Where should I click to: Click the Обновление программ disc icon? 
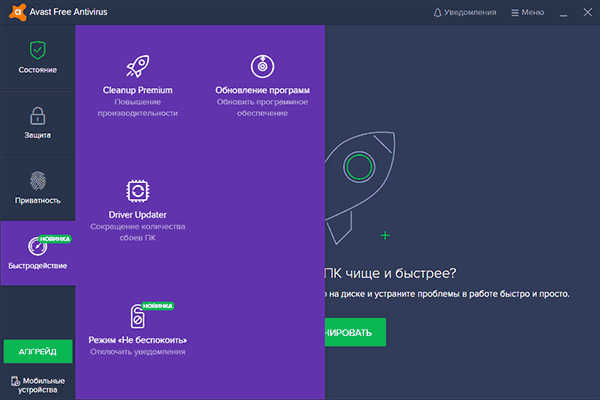click(262, 66)
